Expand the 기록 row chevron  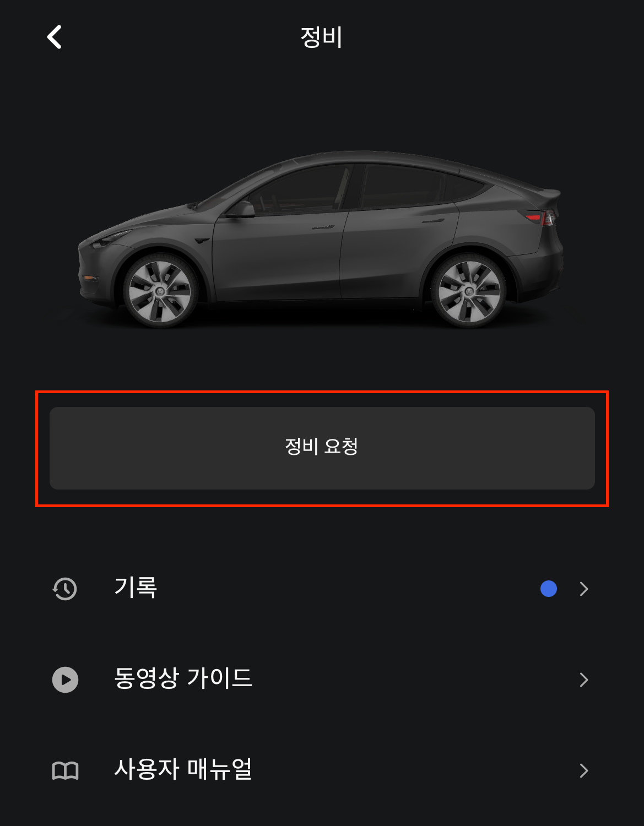584,589
